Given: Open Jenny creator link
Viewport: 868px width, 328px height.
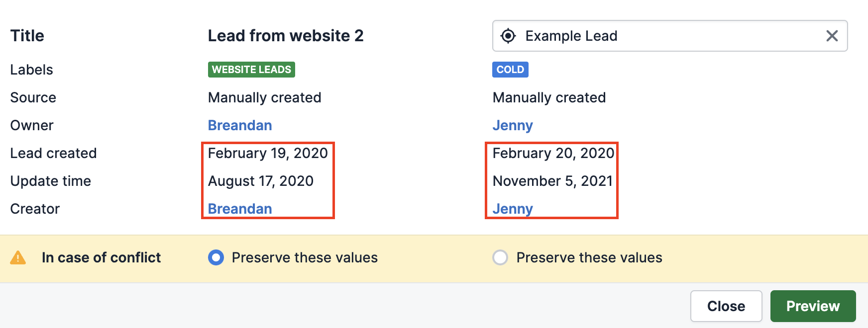Looking at the screenshot, I should click(x=513, y=209).
